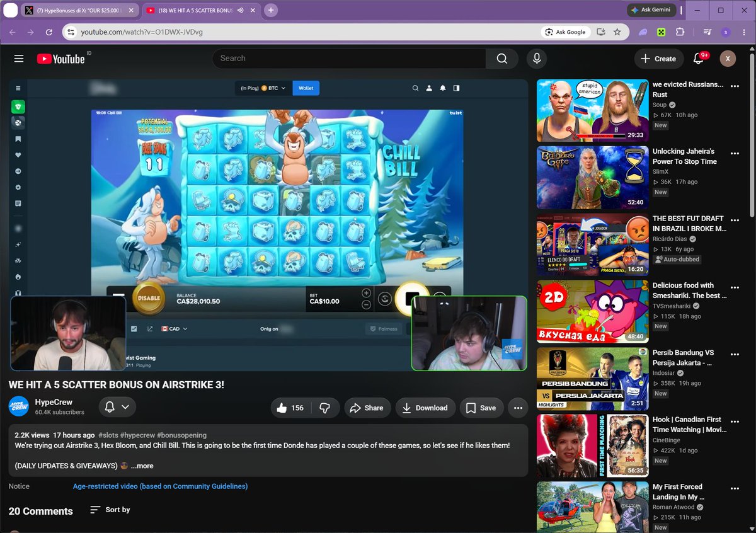Viewport: 756px width, 533px height.
Task: Open options for 'Persib Bandung VS' video
Action: [735, 355]
